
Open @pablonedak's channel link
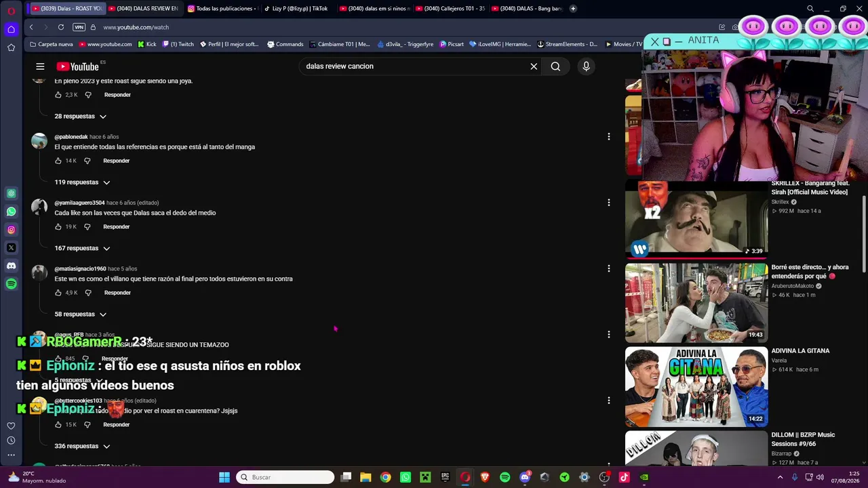(x=71, y=137)
